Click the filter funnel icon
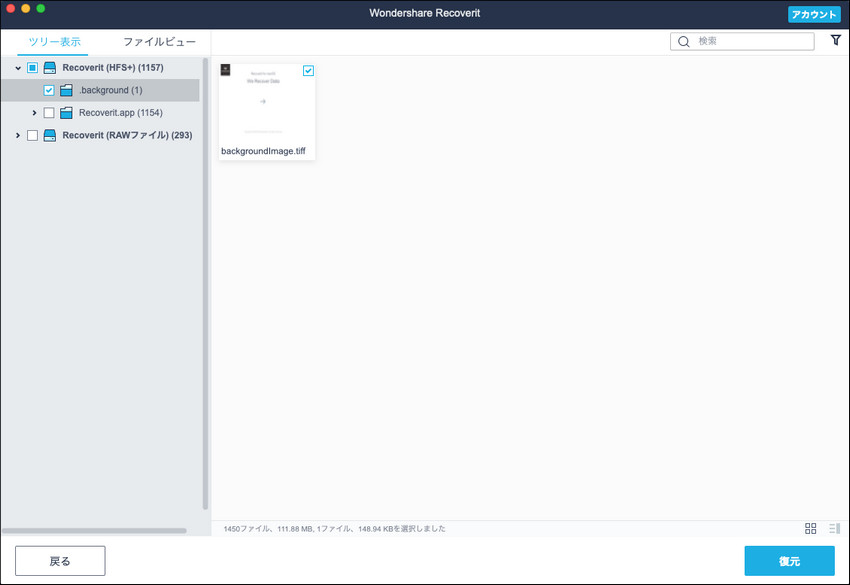Image resolution: width=850 pixels, height=585 pixels. click(835, 40)
